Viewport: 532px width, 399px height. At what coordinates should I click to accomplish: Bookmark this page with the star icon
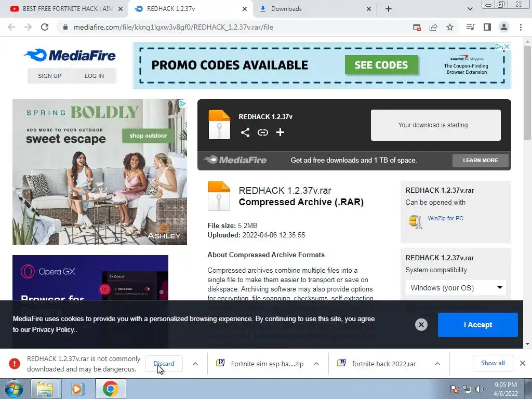pyautogui.click(x=450, y=27)
